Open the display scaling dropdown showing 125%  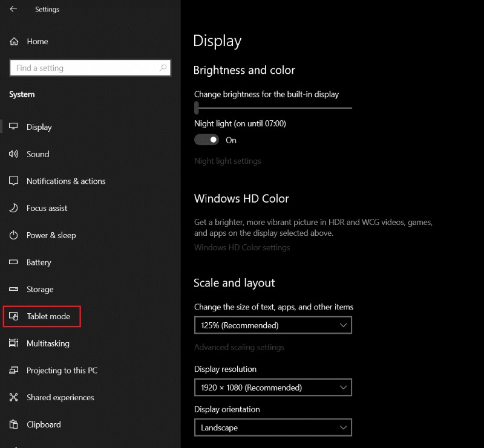tap(273, 325)
